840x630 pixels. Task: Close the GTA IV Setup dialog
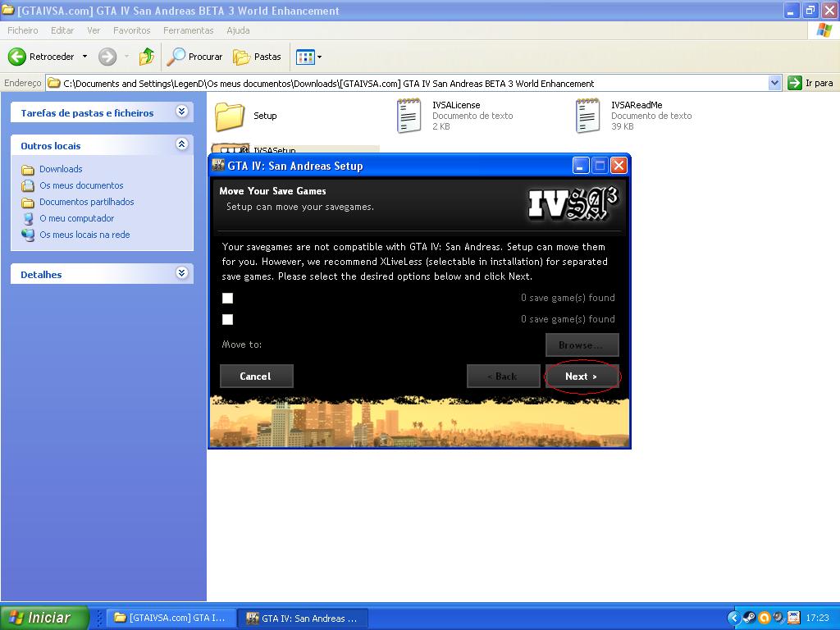[x=619, y=166]
